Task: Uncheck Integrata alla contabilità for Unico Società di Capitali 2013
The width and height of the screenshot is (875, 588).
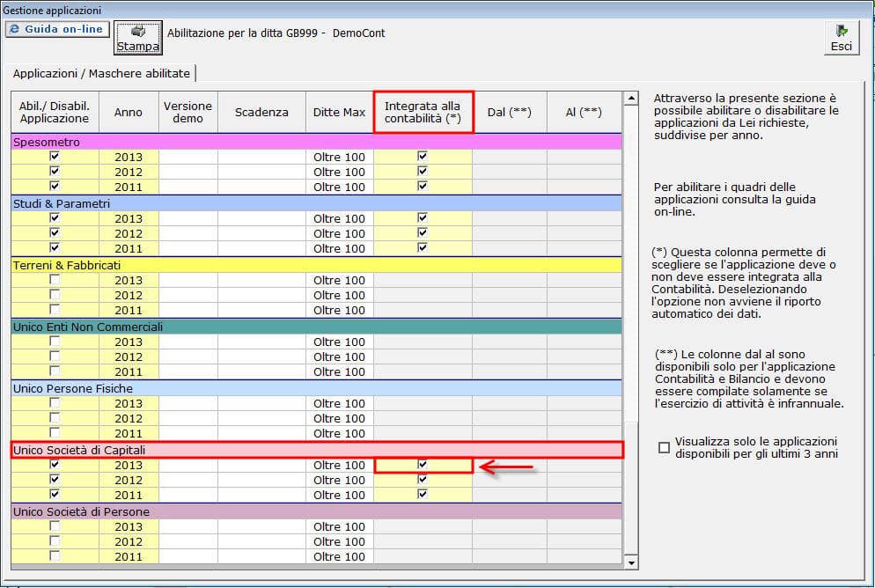Action: point(423,464)
